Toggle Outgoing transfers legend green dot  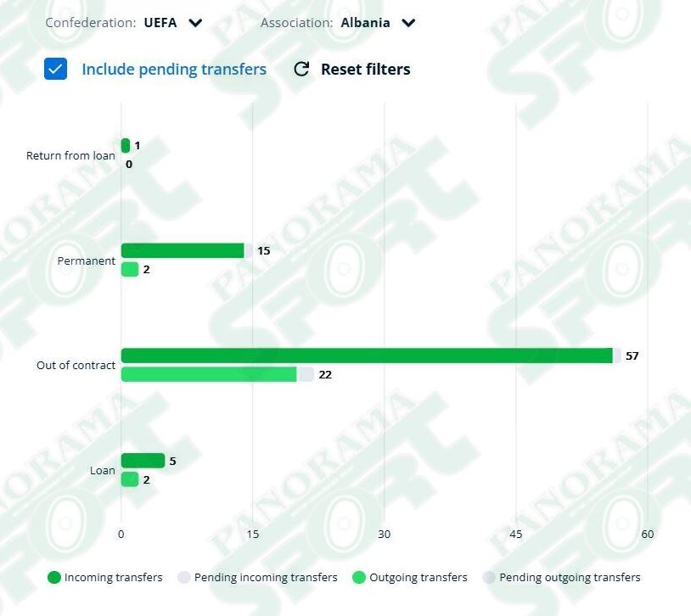pyautogui.click(x=359, y=577)
